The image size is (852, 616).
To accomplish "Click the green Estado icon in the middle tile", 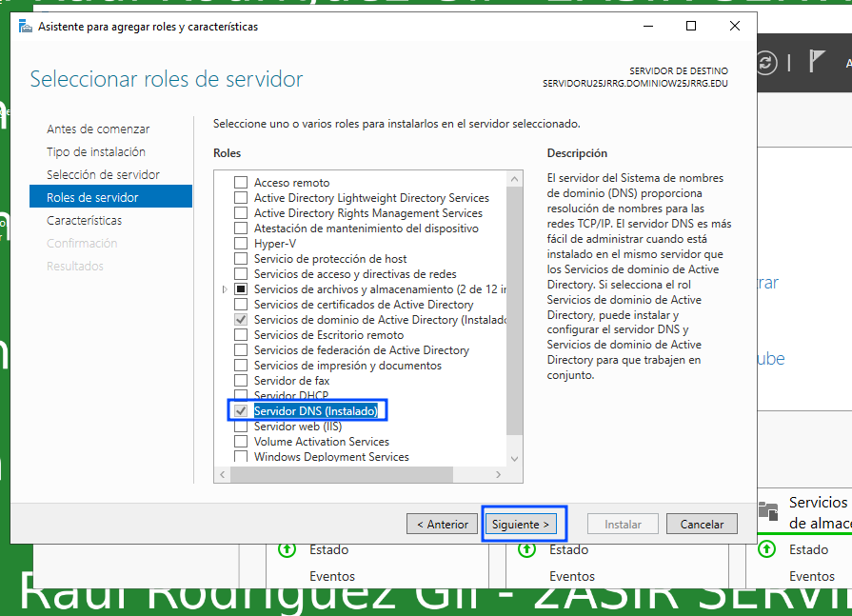I will [526, 549].
